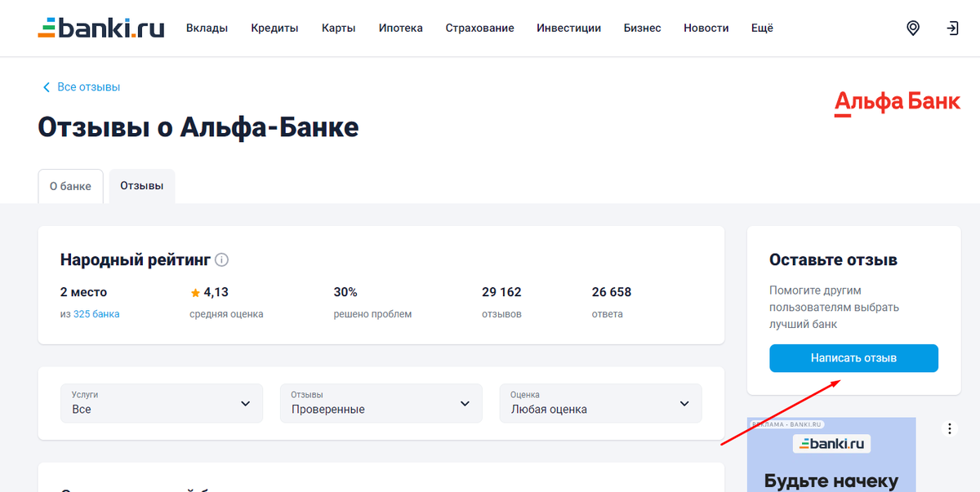Viewport: 980px width, 492px height.
Task: Expand the Отзывы filter showing Проверенные
Action: (381, 403)
